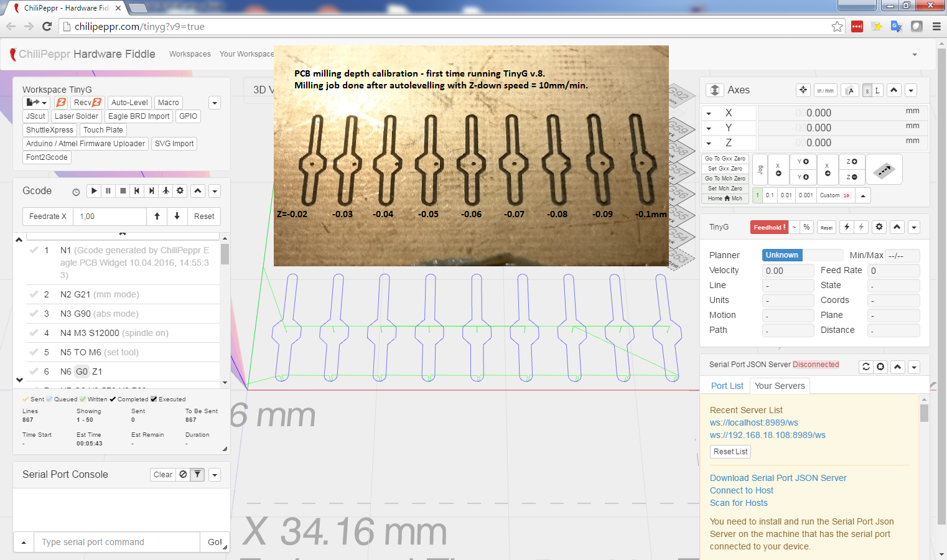Image resolution: width=947 pixels, height=560 pixels.
Task: Open the X axis dropdown menu
Action: tap(709, 113)
